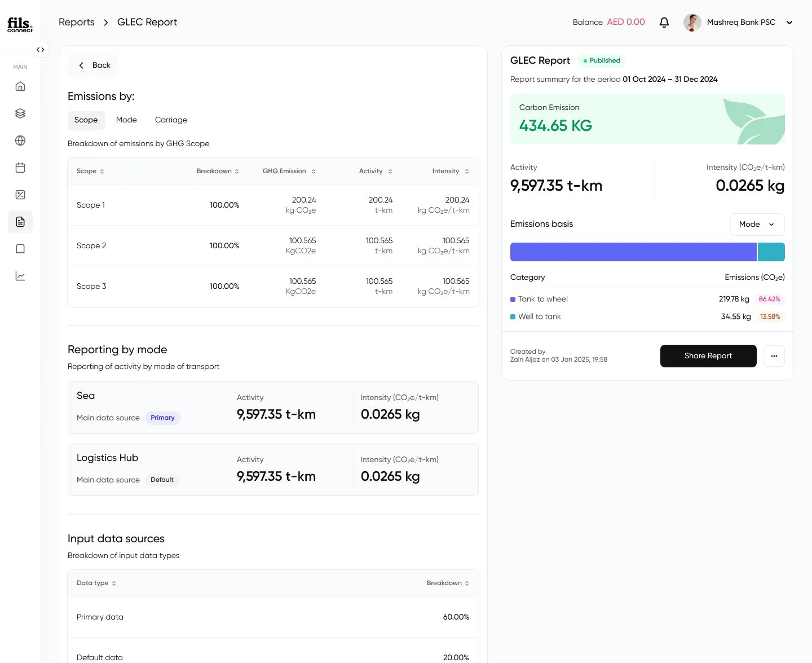Select the Scope 1 table row
Viewport: 812px width, 663px height.
273,205
